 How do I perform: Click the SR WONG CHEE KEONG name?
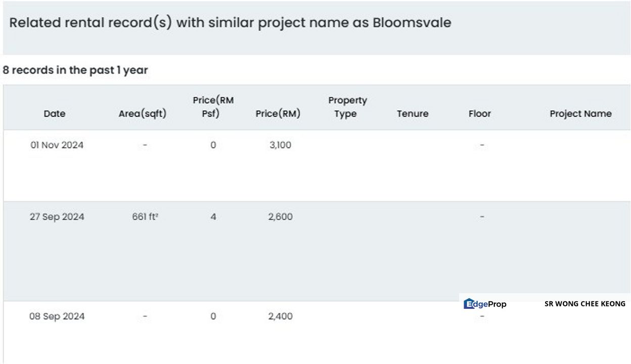pyautogui.click(x=584, y=304)
